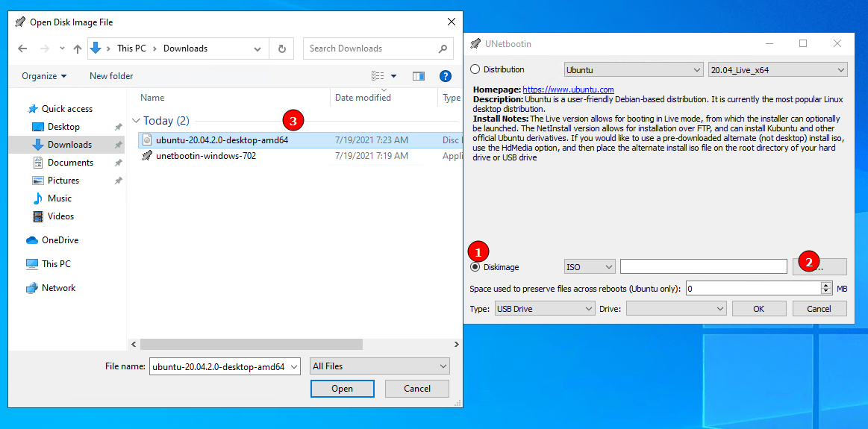Increase persistent space with up arrow
This screenshot has width=868, height=429.
(826, 285)
